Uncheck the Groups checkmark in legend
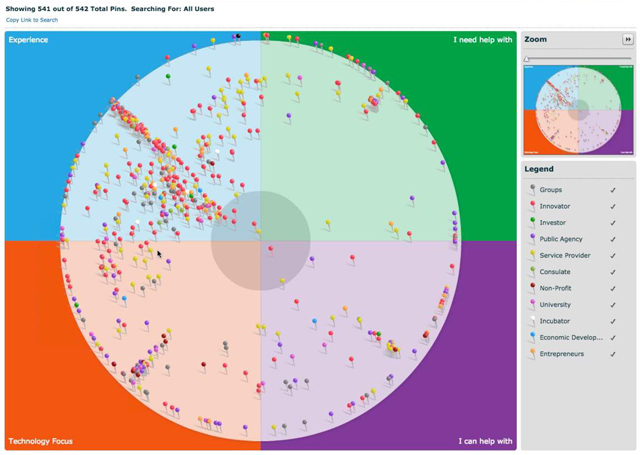 point(613,190)
